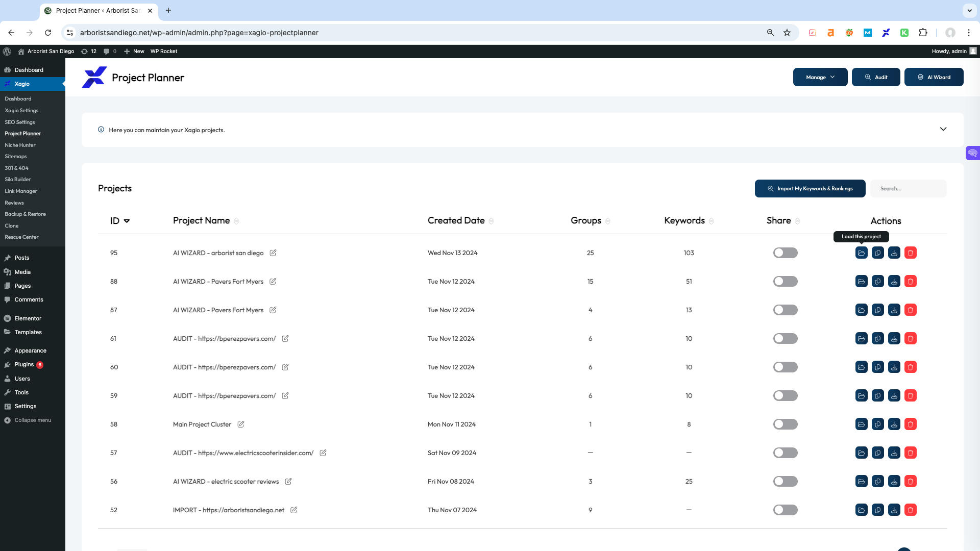This screenshot has height=551, width=980.
Task: Click the Audit button
Action: 876,77
